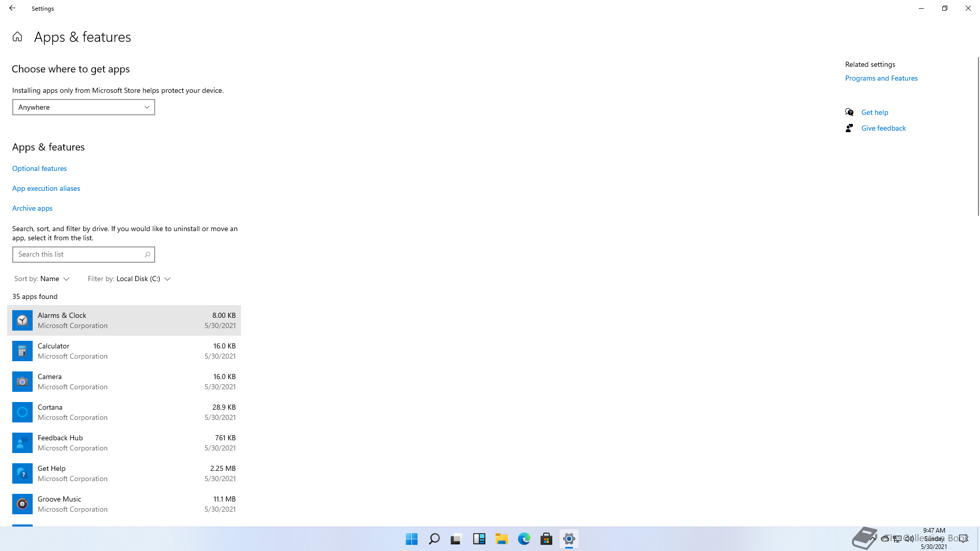Click the 28.9 KB size value
The width and height of the screenshot is (980, 551).
224,407
